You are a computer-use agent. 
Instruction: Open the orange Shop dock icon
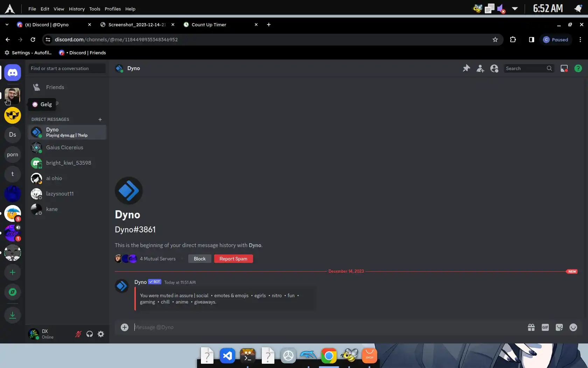click(x=370, y=356)
